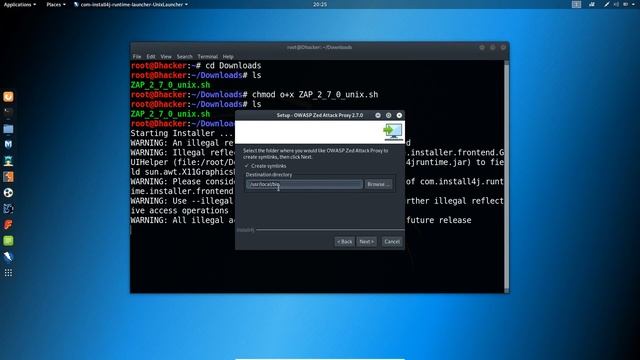
Task: Click 'future release' text in terminal
Action: click(x=439, y=220)
